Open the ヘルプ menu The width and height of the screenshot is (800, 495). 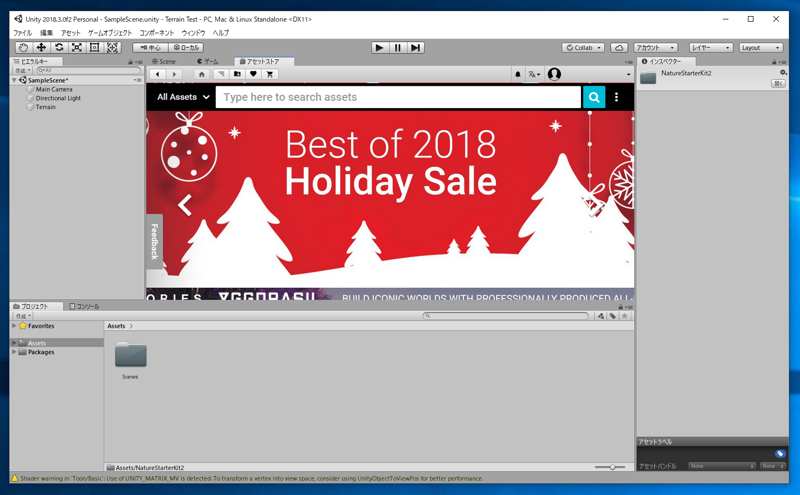[x=220, y=33]
